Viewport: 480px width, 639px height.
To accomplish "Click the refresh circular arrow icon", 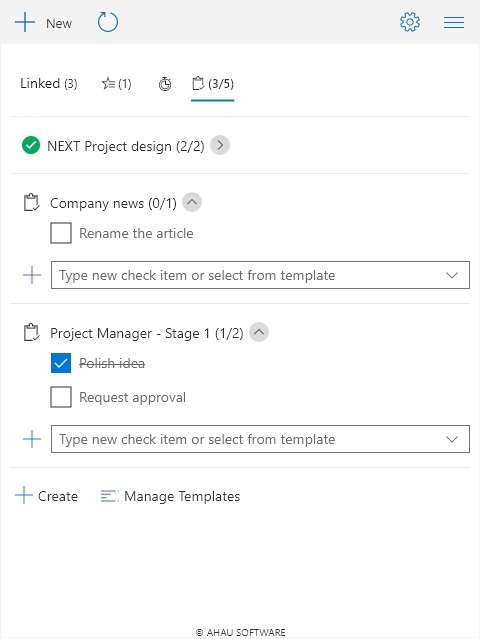I will [108, 22].
